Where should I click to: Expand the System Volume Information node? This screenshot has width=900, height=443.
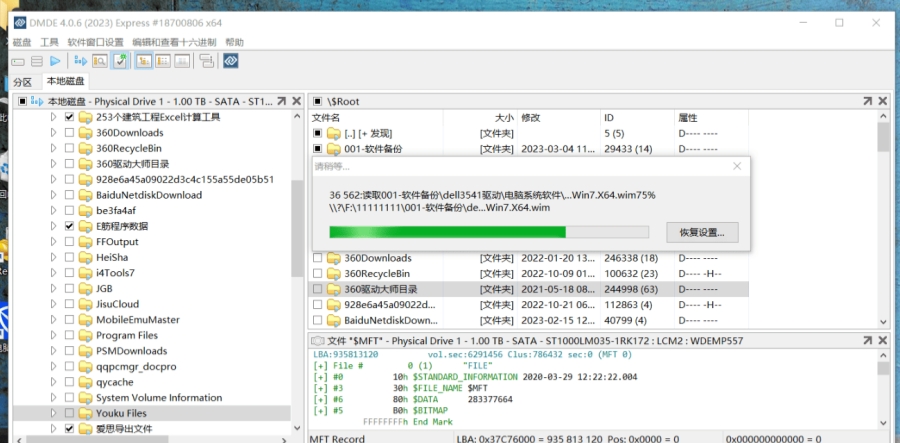53,398
